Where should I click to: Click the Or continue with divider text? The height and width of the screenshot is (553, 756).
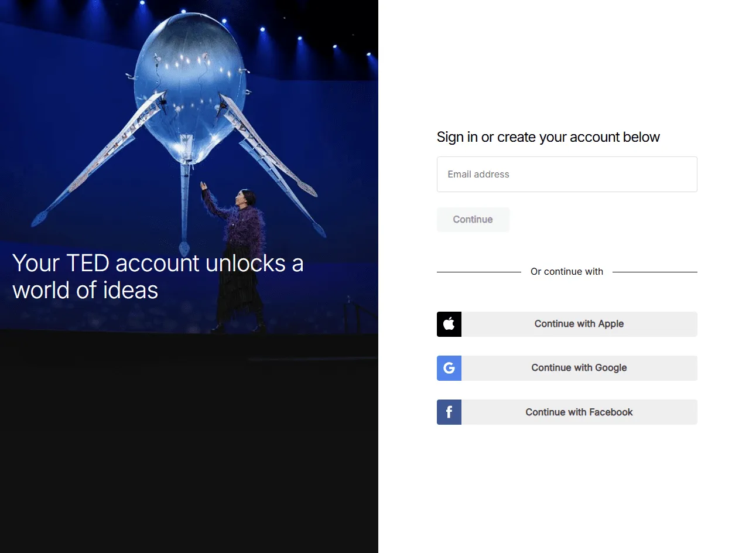[x=567, y=272]
